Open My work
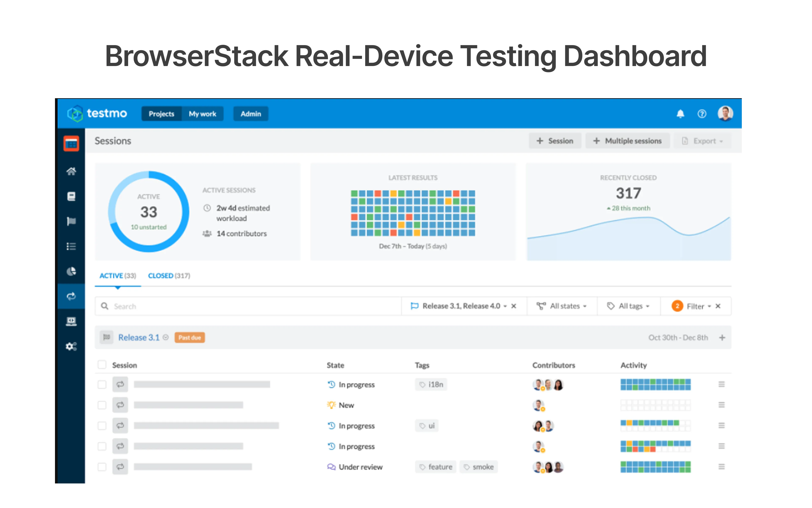The height and width of the screenshot is (508, 812). [202, 114]
